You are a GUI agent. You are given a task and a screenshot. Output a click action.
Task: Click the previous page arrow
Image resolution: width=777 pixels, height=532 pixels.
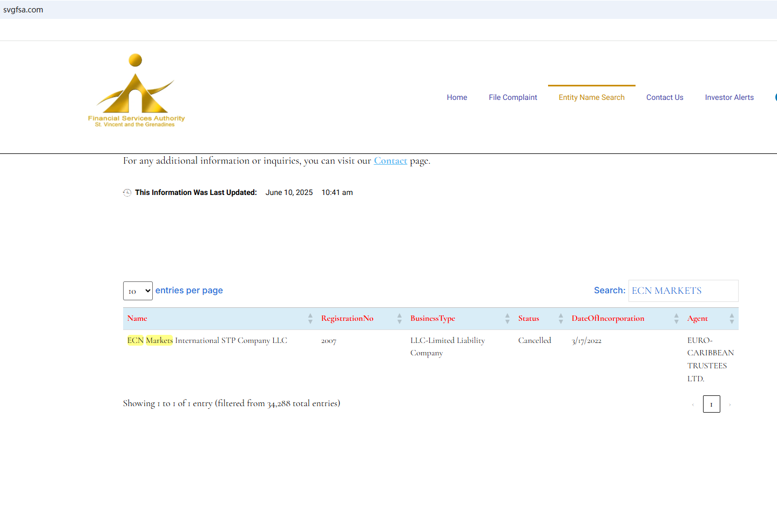pos(693,405)
